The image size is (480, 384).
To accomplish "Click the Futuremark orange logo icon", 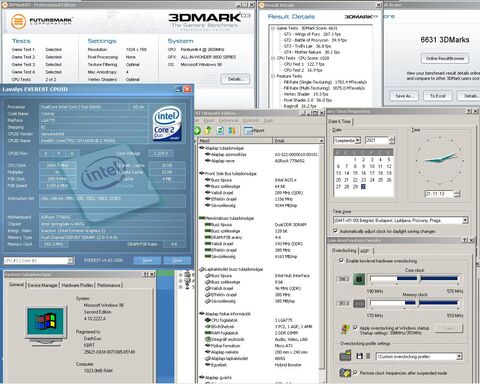I will click(x=18, y=22).
